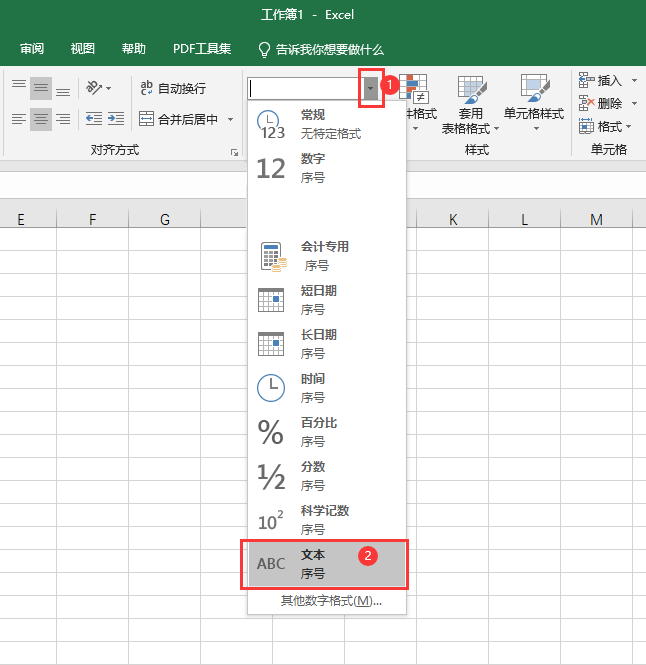Choose the 常规 general format
Viewport: 646px width, 665px height.
327,124
